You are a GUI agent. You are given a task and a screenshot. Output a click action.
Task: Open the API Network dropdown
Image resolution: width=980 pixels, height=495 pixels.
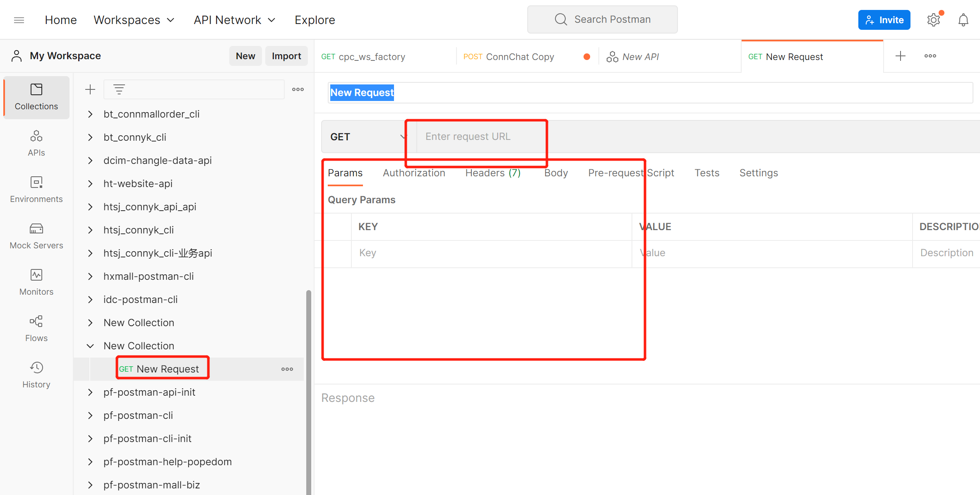click(235, 20)
